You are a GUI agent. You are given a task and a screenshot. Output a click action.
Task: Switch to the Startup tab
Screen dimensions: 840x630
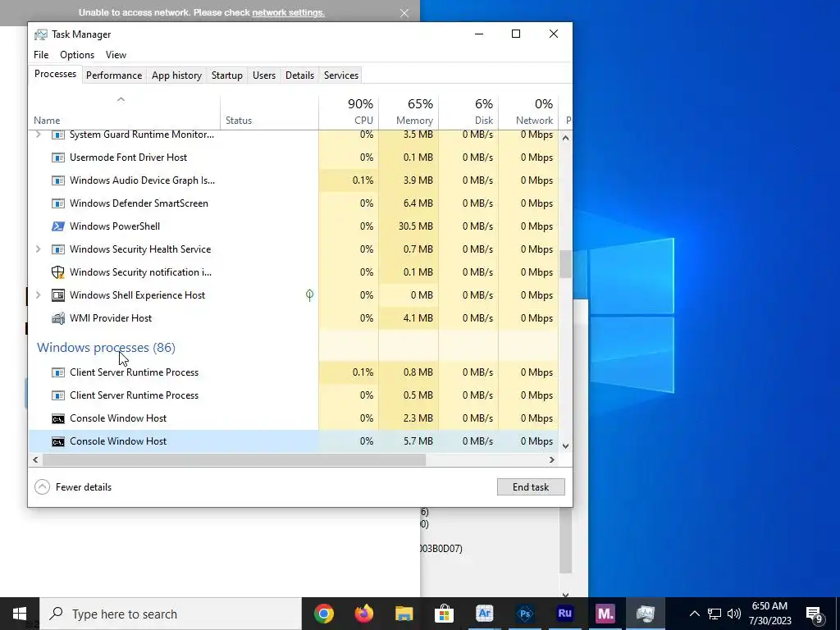[227, 75]
